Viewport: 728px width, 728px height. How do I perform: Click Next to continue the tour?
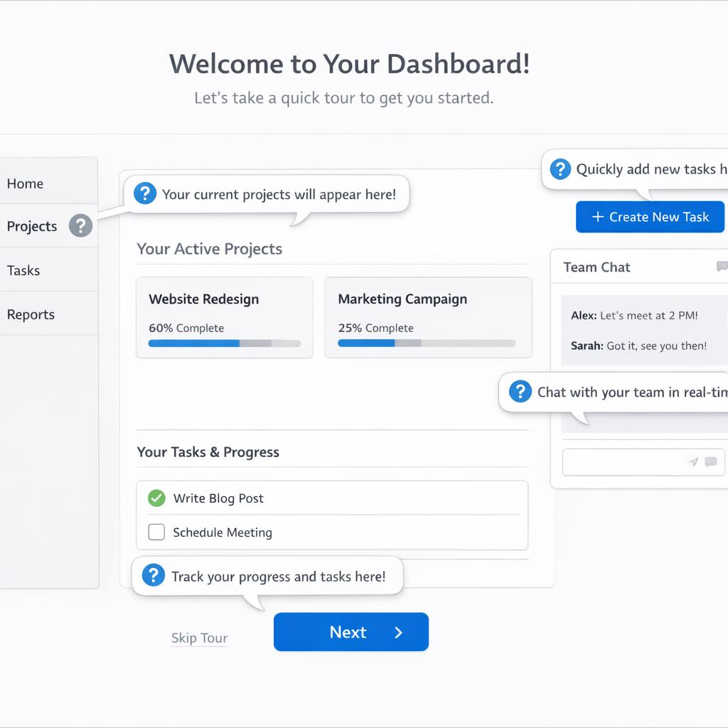[351, 632]
